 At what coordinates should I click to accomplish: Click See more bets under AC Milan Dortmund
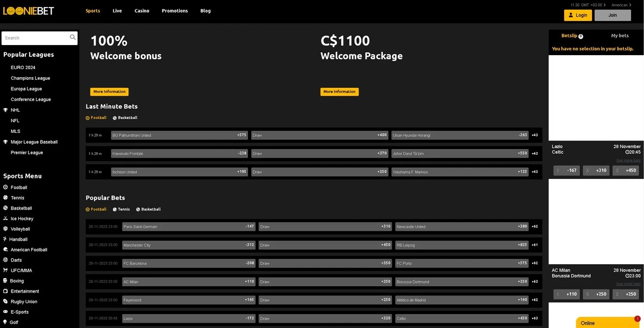(628, 284)
